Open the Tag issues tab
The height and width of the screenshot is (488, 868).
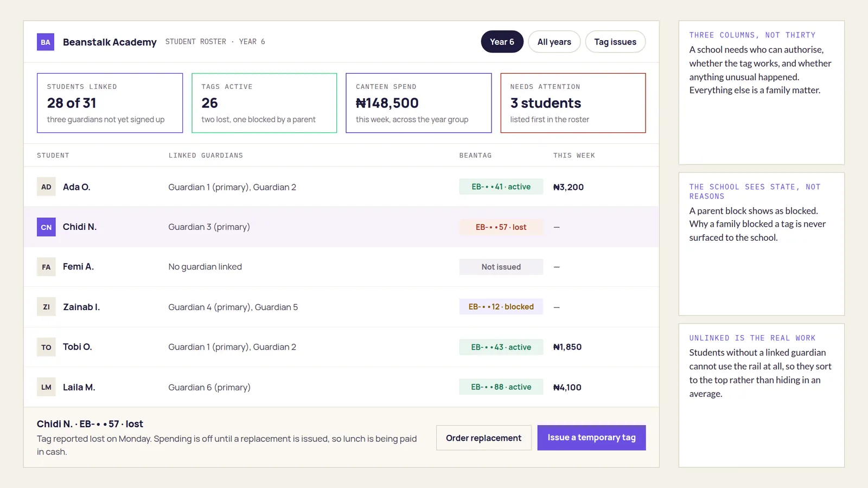[615, 42]
